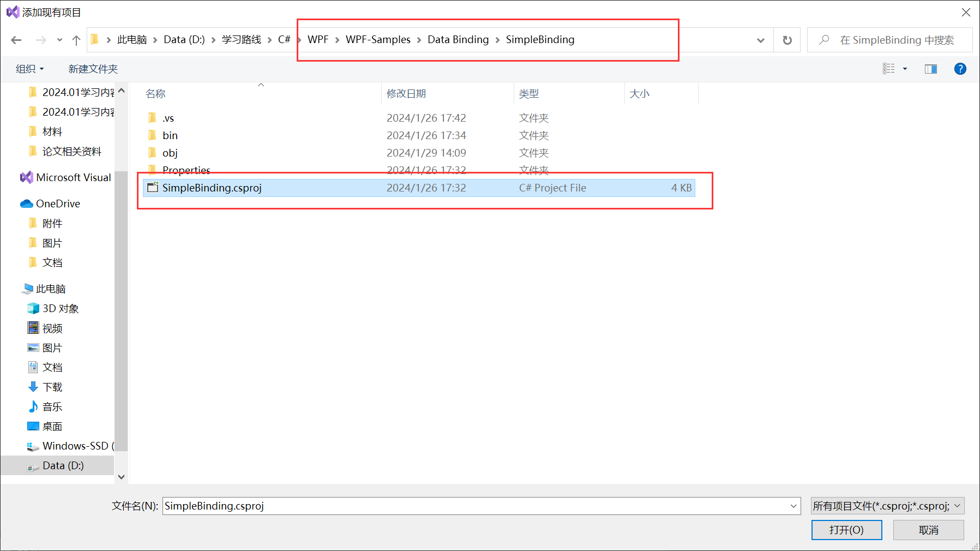Image resolution: width=980 pixels, height=551 pixels.
Task: Go up one folder level
Action: (x=76, y=40)
